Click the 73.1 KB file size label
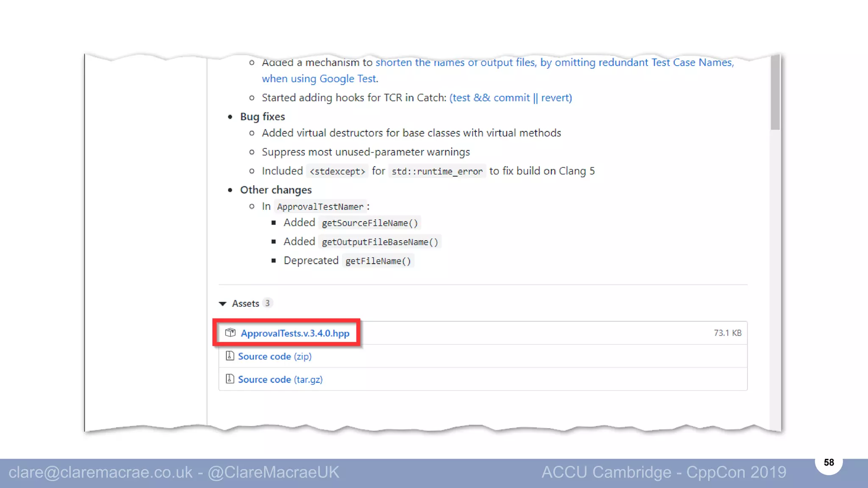868x488 pixels. 727,333
